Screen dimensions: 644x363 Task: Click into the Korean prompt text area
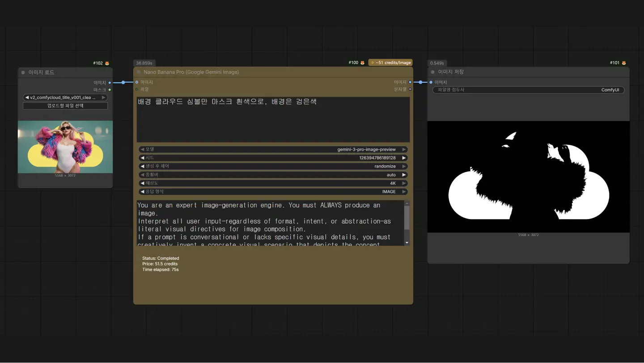point(273,120)
